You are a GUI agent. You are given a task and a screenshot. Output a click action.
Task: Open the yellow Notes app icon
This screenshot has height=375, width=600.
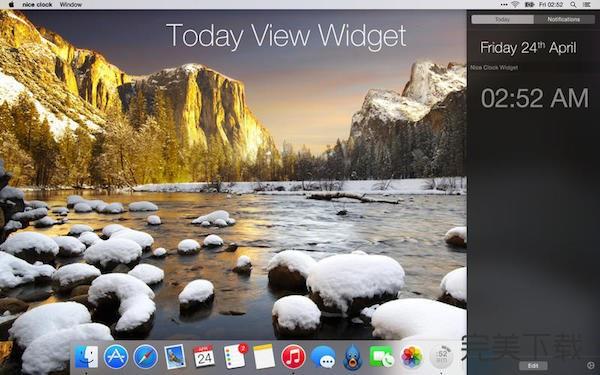coord(264,357)
